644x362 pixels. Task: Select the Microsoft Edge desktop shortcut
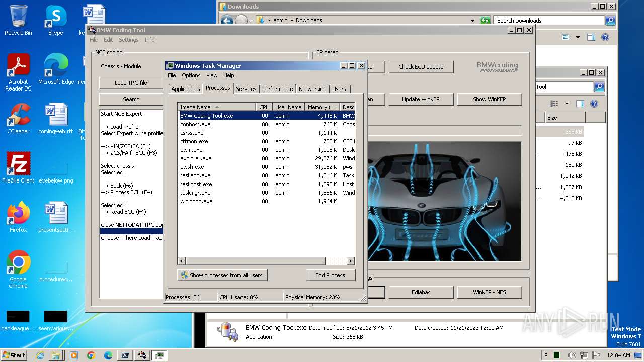tap(56, 69)
